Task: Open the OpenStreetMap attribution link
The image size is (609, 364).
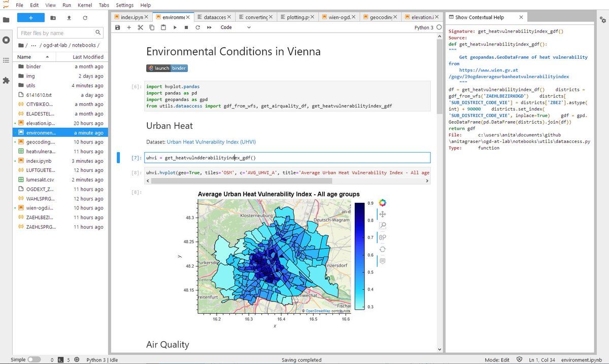Action: pyautogui.click(x=318, y=311)
